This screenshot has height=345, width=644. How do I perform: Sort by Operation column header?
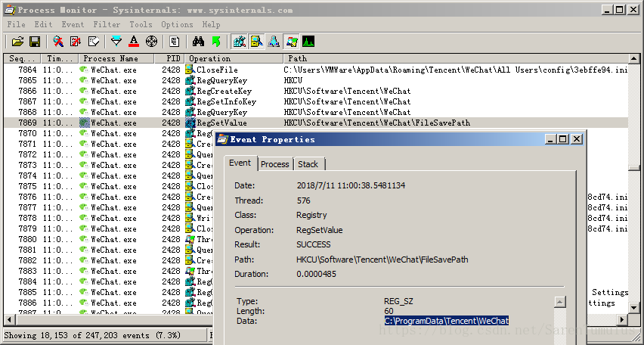click(234, 58)
